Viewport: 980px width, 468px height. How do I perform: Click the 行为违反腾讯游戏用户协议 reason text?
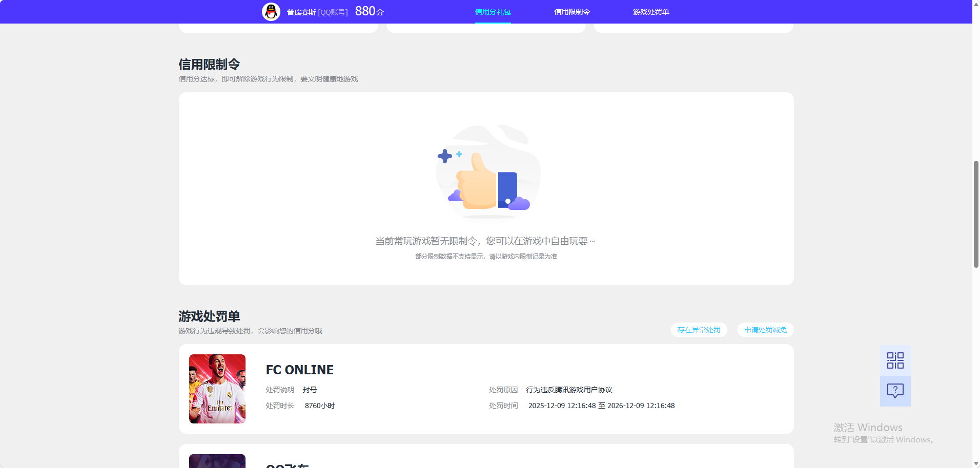pos(569,390)
